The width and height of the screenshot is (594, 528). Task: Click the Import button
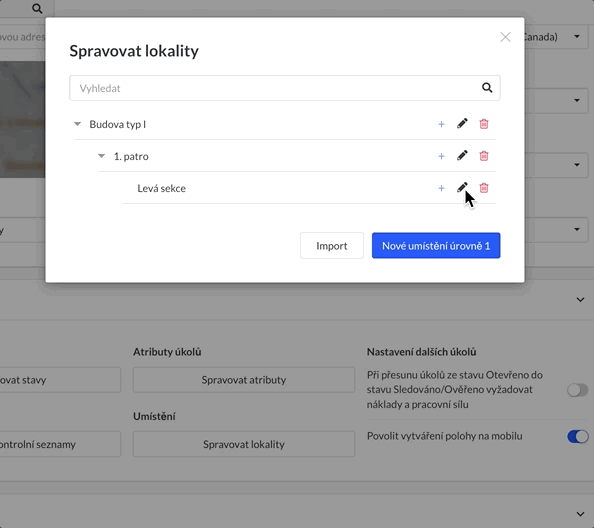pyautogui.click(x=332, y=245)
